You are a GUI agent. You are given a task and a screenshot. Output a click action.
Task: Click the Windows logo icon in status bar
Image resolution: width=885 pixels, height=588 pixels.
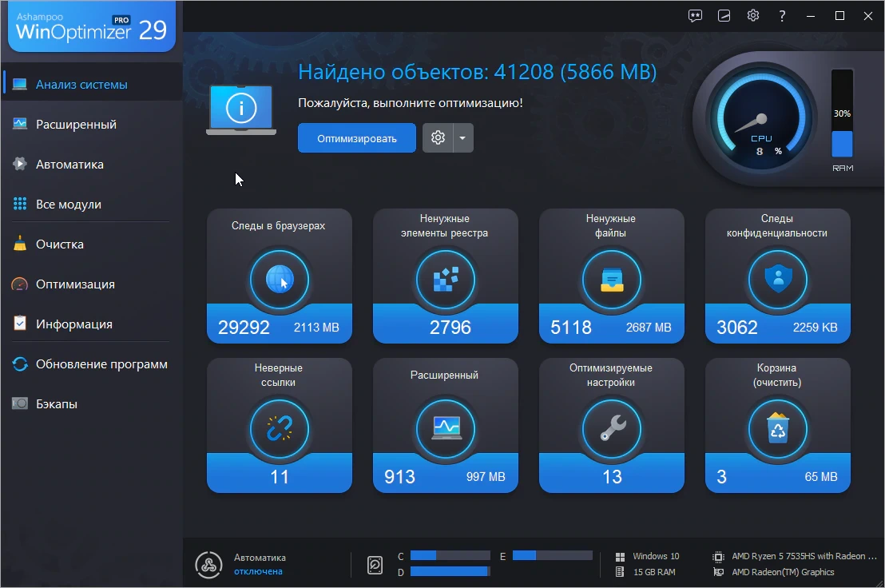pyautogui.click(x=620, y=557)
